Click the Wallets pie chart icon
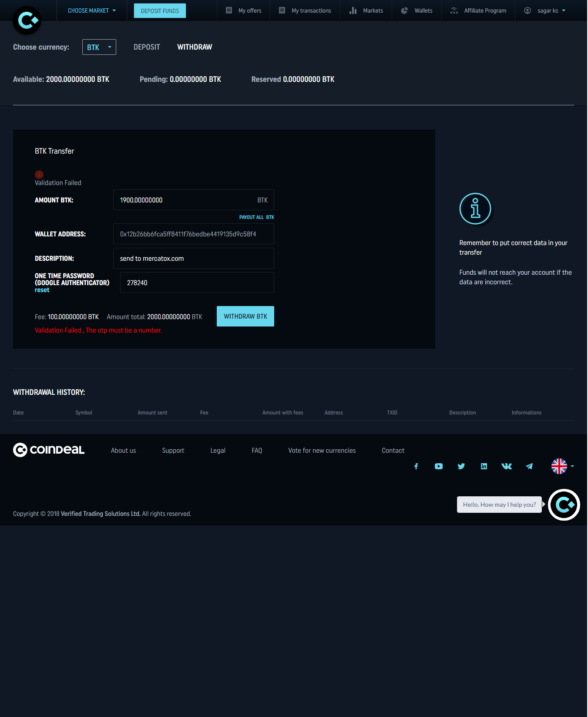 [x=404, y=10]
